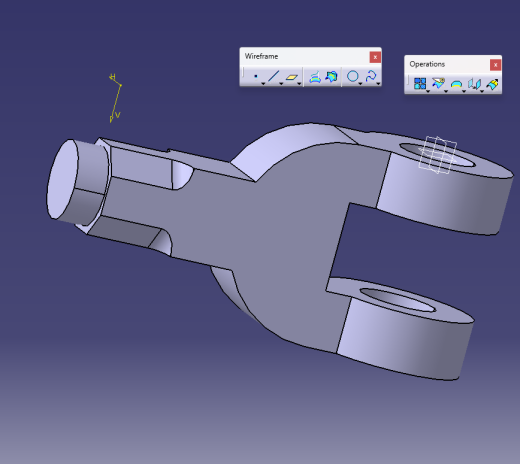Expand the Translate tool flyout arrow
Image resolution: width=520 pixels, height=464 pixels.
(x=482, y=91)
